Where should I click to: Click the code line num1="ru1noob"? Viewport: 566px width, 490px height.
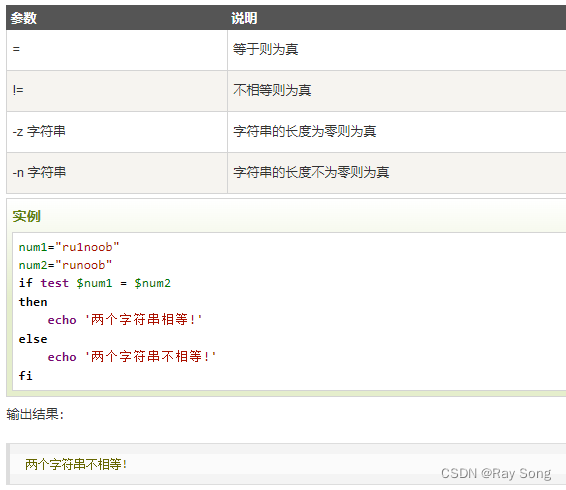point(69,247)
